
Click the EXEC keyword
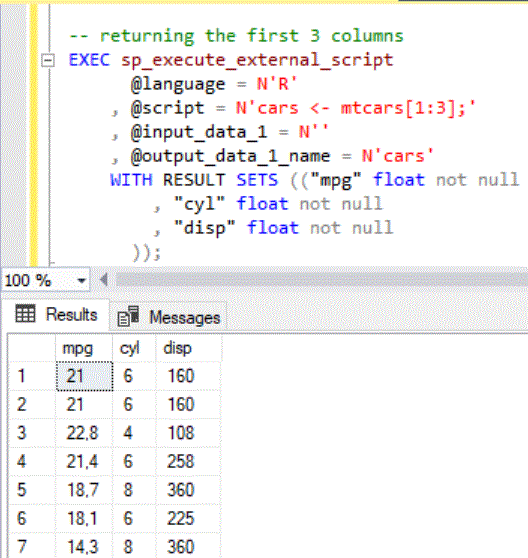(89, 60)
